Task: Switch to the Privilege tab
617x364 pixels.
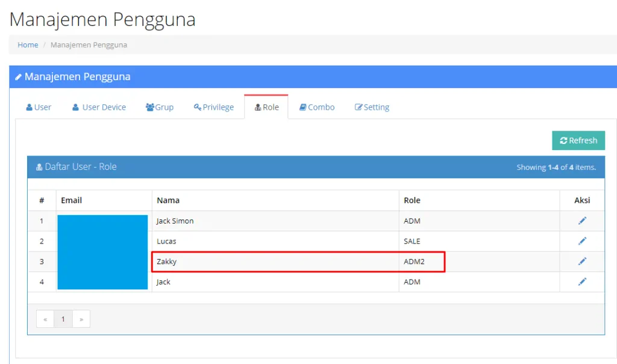Action: (x=214, y=107)
